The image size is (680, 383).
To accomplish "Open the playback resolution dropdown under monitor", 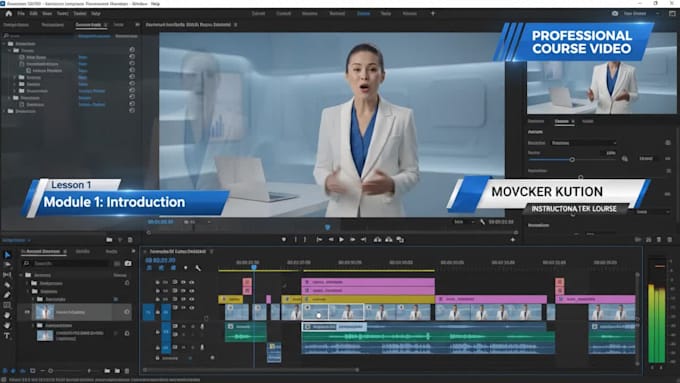I will click(x=464, y=222).
